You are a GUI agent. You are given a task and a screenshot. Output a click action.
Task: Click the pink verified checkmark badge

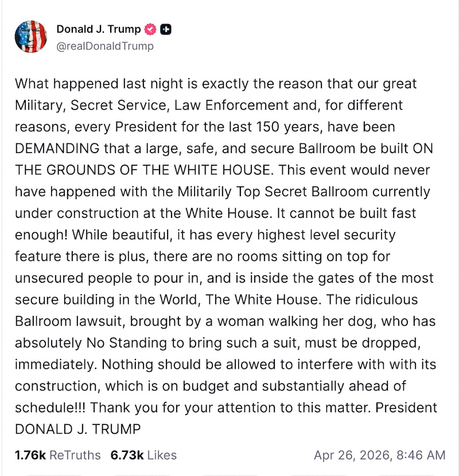[x=150, y=28]
